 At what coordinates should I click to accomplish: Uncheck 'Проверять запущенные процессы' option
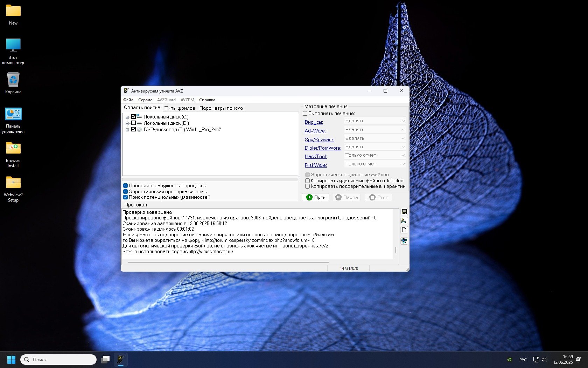click(125, 186)
